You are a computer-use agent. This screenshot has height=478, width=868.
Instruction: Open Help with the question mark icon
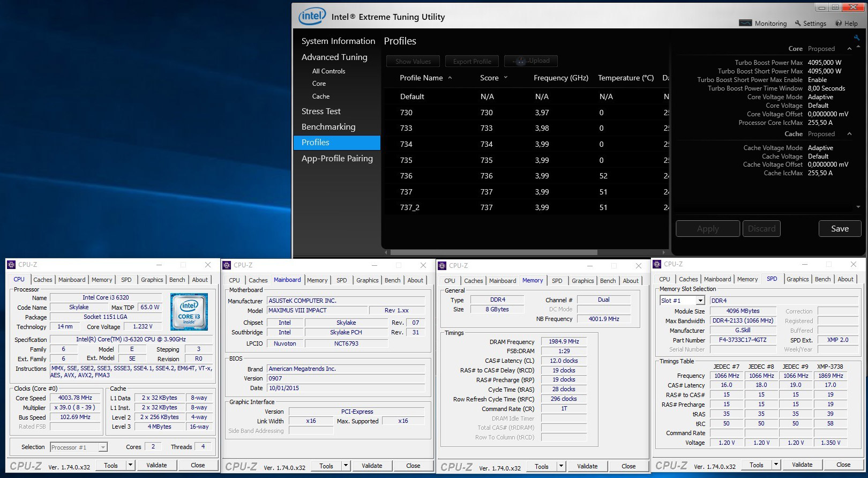coord(837,24)
